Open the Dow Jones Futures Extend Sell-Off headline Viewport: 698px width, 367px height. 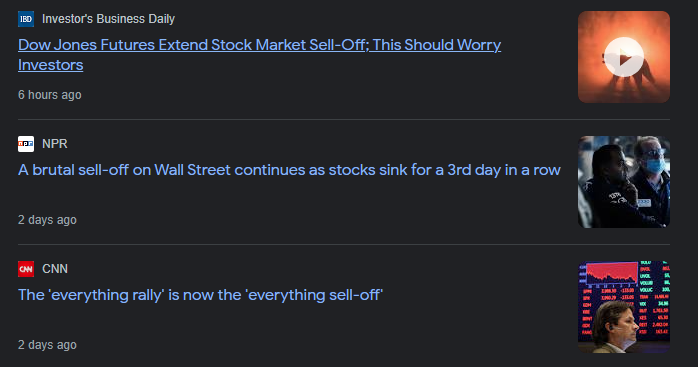(260, 55)
